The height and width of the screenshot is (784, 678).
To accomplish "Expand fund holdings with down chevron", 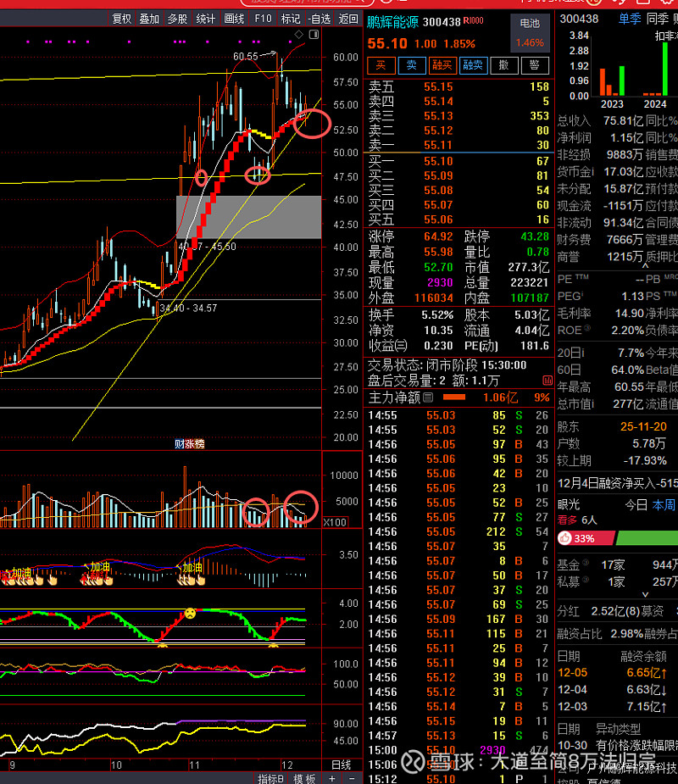I will point(645,594).
